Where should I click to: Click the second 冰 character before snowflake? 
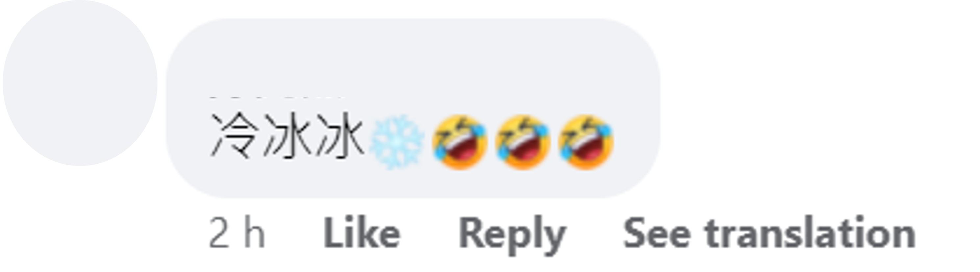point(340,137)
